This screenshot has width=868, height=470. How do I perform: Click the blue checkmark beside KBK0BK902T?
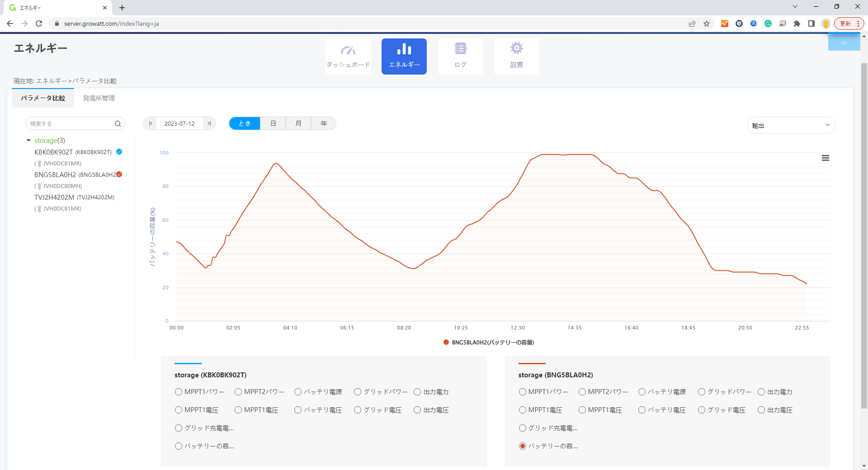point(119,152)
